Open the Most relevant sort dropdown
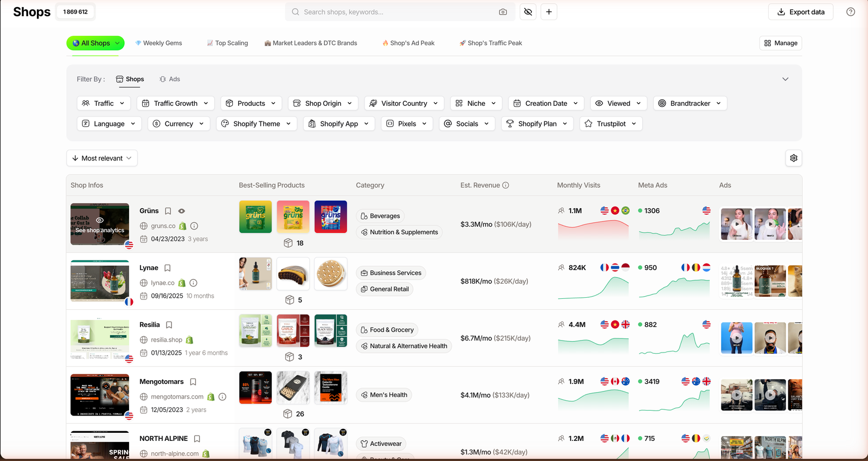Viewport: 868px width, 461px height. tap(102, 158)
